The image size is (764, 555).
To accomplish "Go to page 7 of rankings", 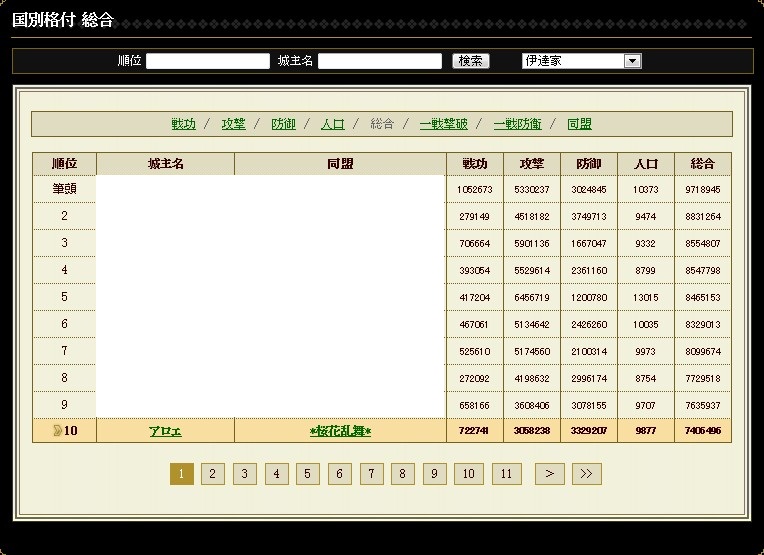I will (x=371, y=474).
